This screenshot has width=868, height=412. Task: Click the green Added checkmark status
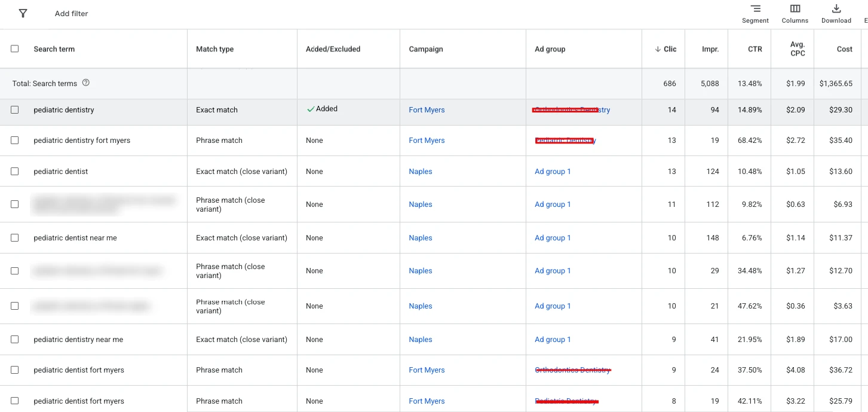click(x=322, y=109)
